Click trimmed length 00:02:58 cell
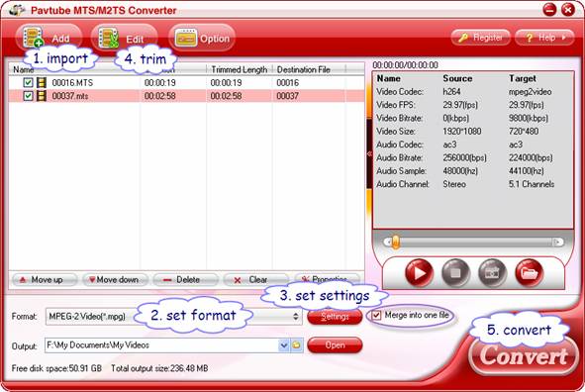Viewport: 585px width, 392px height. 226,96
